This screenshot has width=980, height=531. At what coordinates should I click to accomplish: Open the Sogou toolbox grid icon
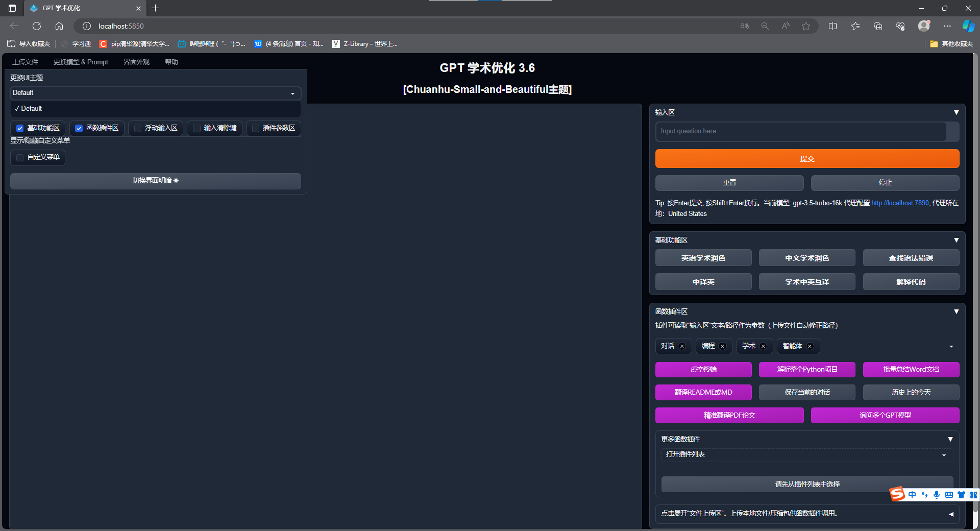coord(974,495)
